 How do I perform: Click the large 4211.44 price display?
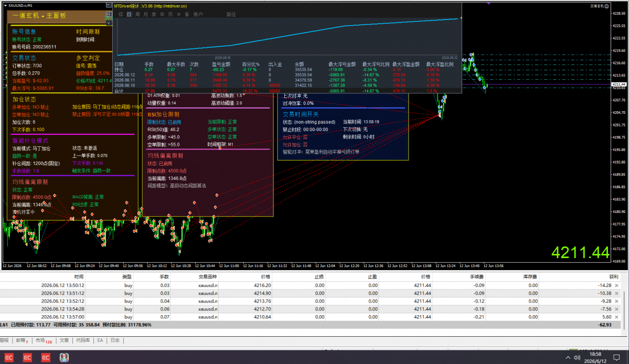click(x=580, y=253)
